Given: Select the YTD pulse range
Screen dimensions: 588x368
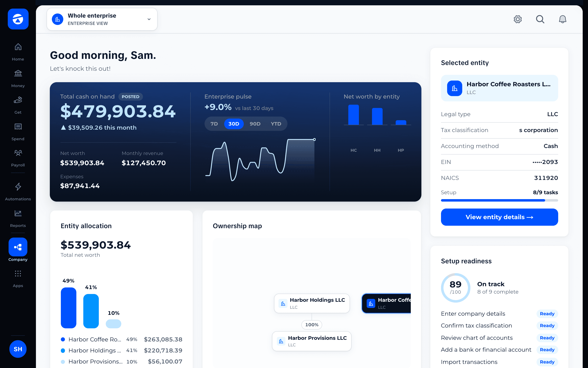Looking at the screenshot, I should click(276, 124).
